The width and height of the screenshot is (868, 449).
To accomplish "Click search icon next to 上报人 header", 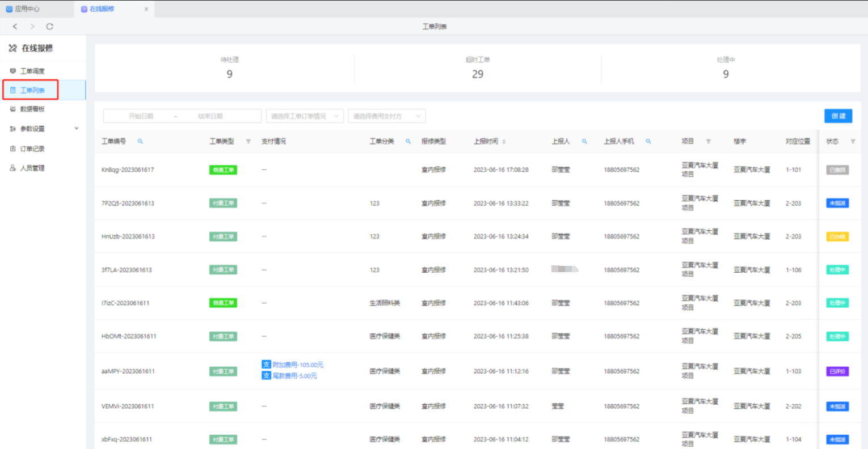I will [x=584, y=142].
